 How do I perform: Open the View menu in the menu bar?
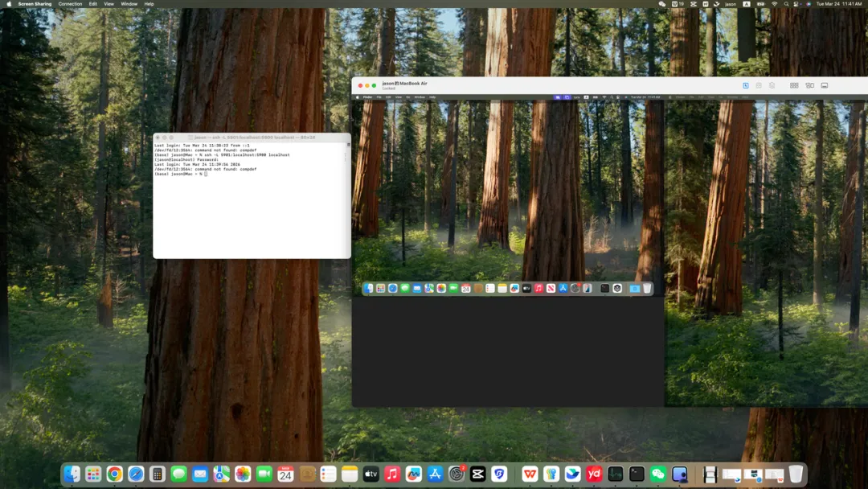(109, 4)
